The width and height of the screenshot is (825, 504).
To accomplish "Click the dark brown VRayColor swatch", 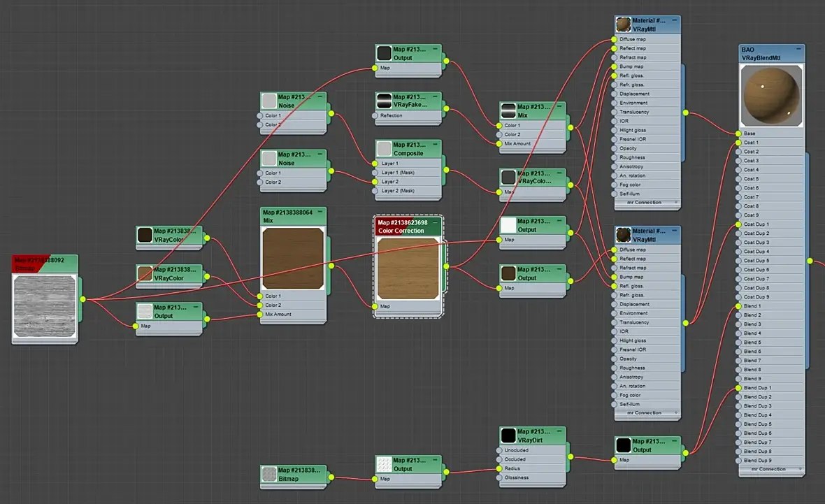I will point(145,235).
